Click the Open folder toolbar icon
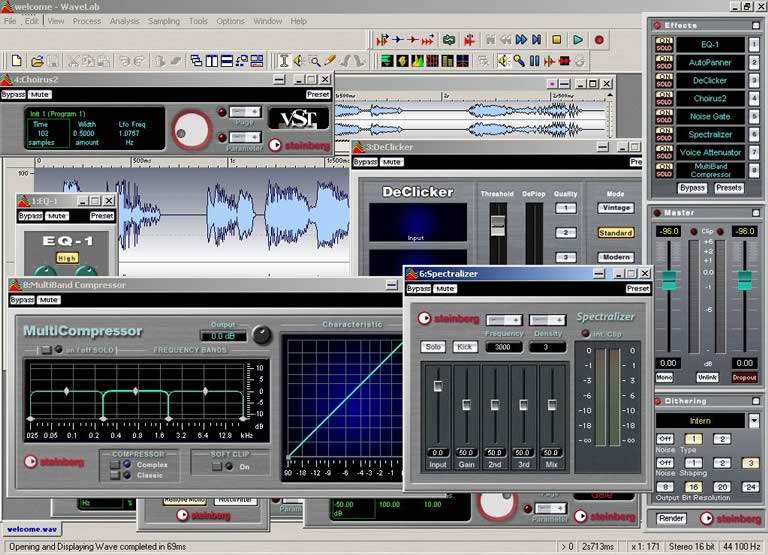The height and width of the screenshot is (555, 768). [x=37, y=61]
